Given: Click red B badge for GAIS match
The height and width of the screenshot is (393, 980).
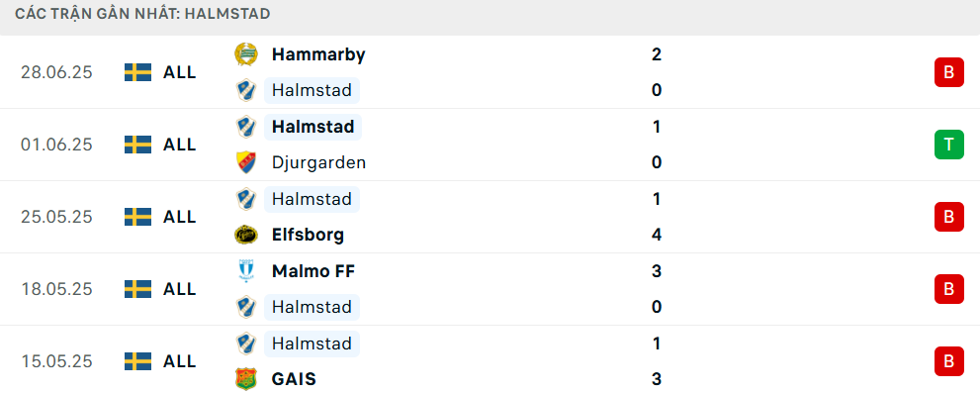Looking at the screenshot, I should click(x=948, y=361).
